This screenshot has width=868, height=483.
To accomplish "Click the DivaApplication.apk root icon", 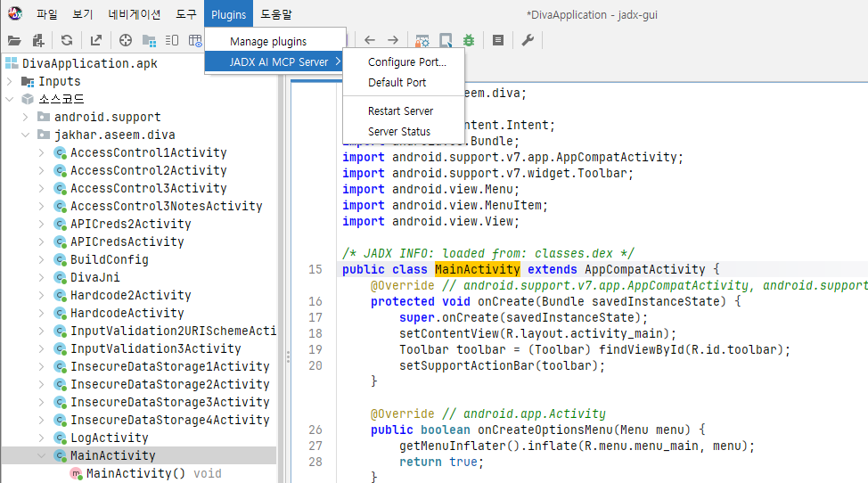I will coord(12,63).
